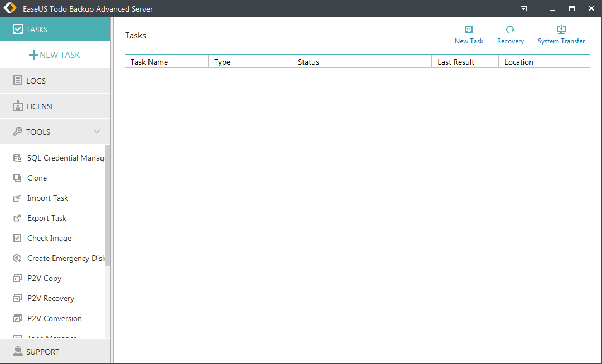Click the tools list vertical scrollbar

click(108, 205)
